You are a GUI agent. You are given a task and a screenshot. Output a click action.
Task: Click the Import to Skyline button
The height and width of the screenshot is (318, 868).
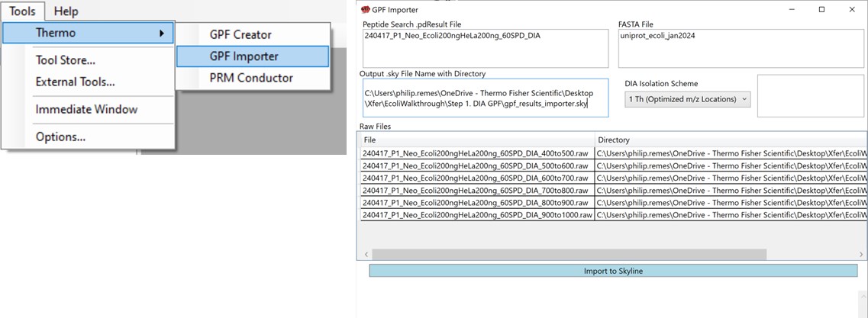point(613,271)
